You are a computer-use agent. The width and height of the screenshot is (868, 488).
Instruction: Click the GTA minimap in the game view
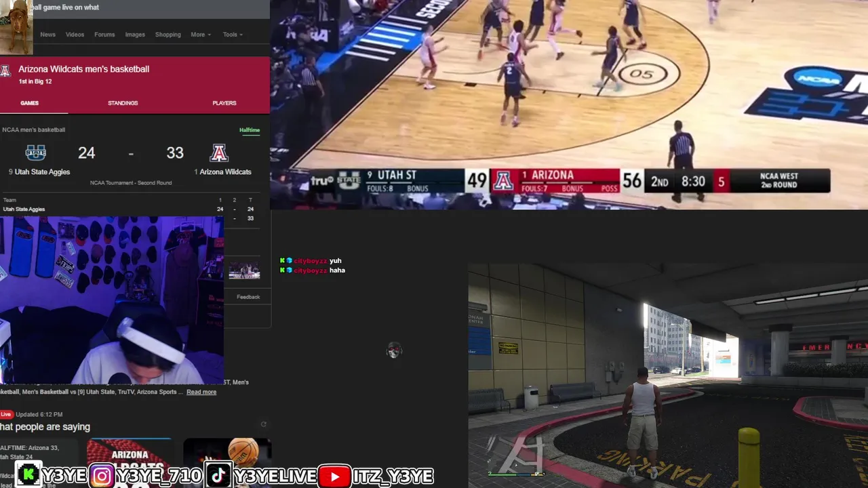coord(515,455)
